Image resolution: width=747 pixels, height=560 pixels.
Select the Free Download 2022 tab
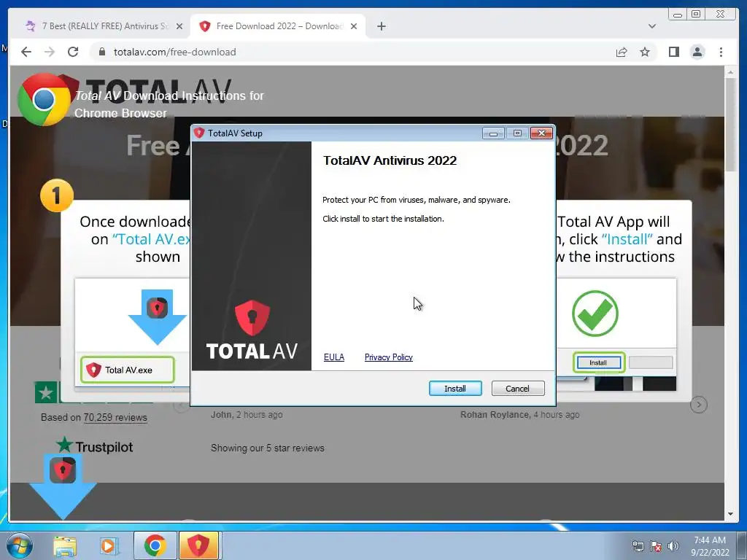click(x=277, y=26)
